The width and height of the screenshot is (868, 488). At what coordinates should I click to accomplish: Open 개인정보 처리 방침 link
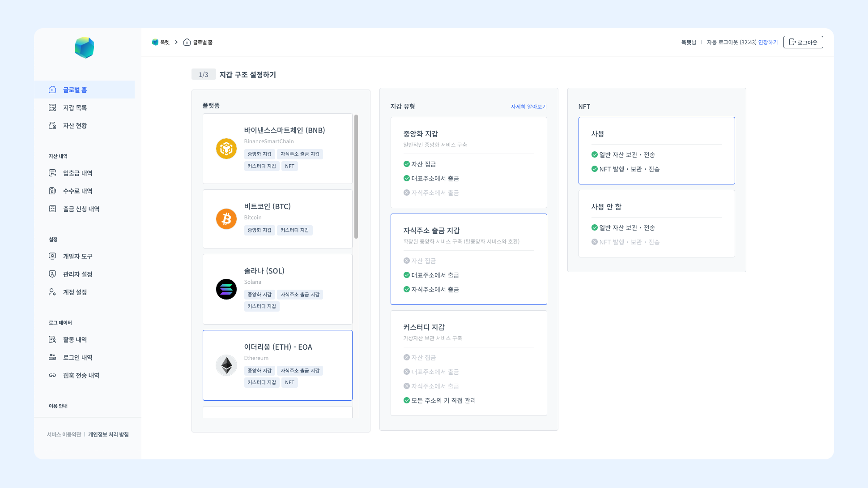click(108, 434)
